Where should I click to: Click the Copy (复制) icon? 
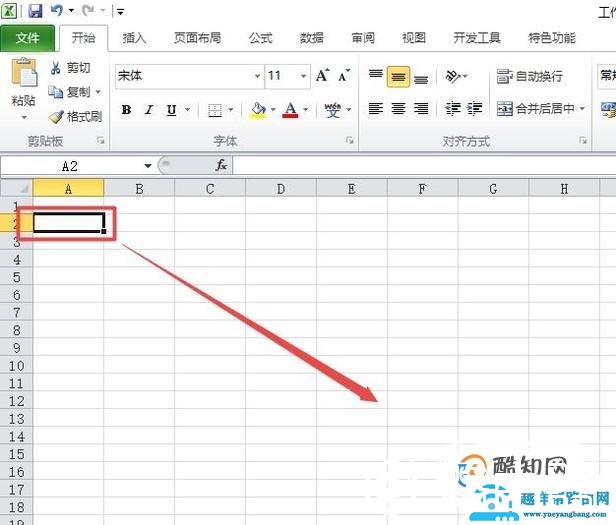pos(55,92)
